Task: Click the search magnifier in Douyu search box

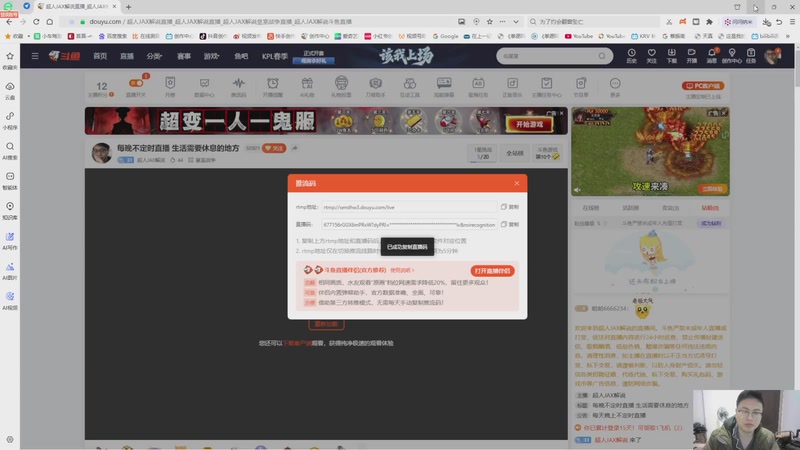Action: (x=602, y=56)
